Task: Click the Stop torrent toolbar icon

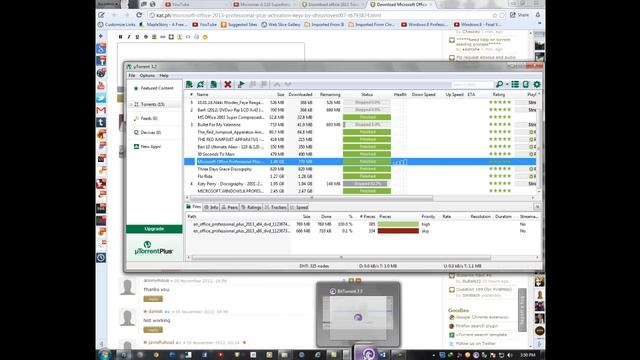Action: (264, 84)
